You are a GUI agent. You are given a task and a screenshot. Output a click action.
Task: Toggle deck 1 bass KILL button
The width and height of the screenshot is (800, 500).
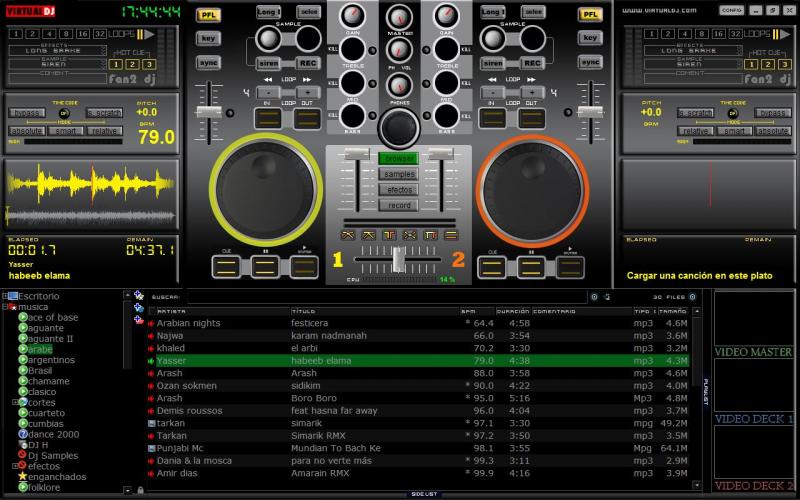point(333,115)
